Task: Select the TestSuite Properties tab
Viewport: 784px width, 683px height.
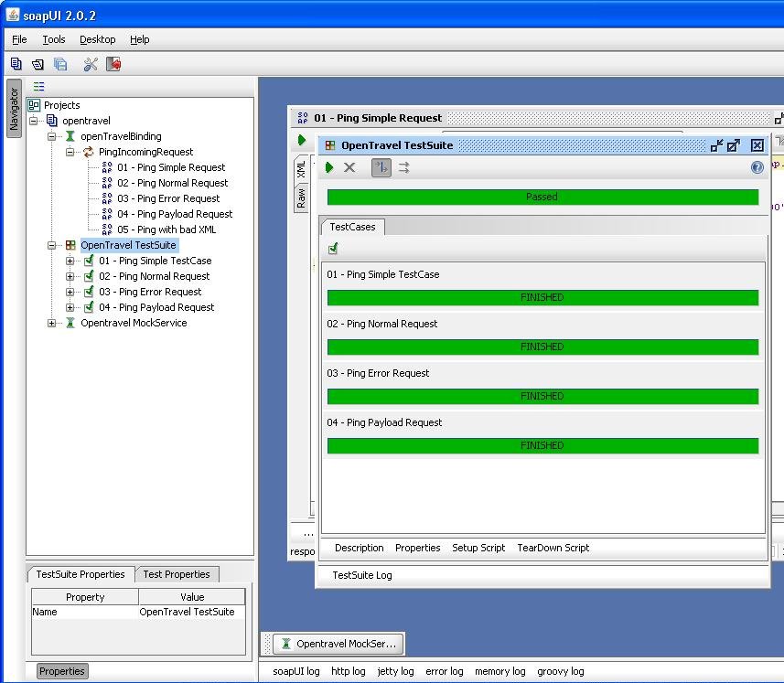Action: pyautogui.click(x=81, y=574)
